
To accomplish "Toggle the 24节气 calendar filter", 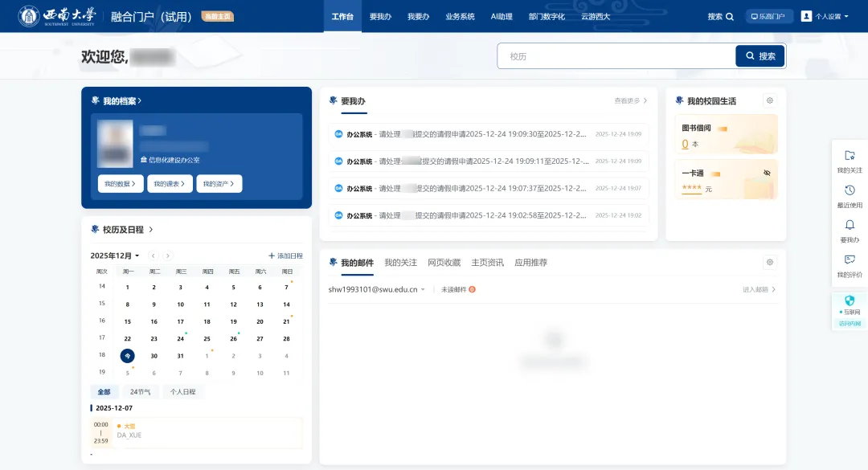I will tap(143, 391).
